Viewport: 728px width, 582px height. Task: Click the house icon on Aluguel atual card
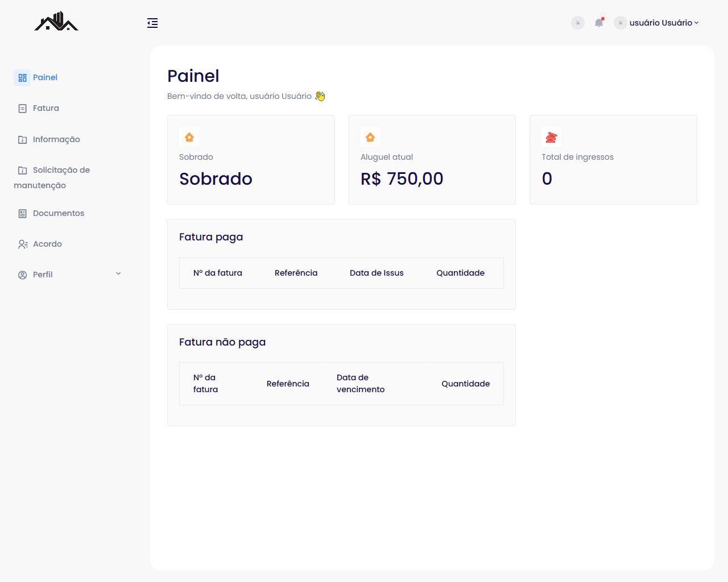(370, 137)
